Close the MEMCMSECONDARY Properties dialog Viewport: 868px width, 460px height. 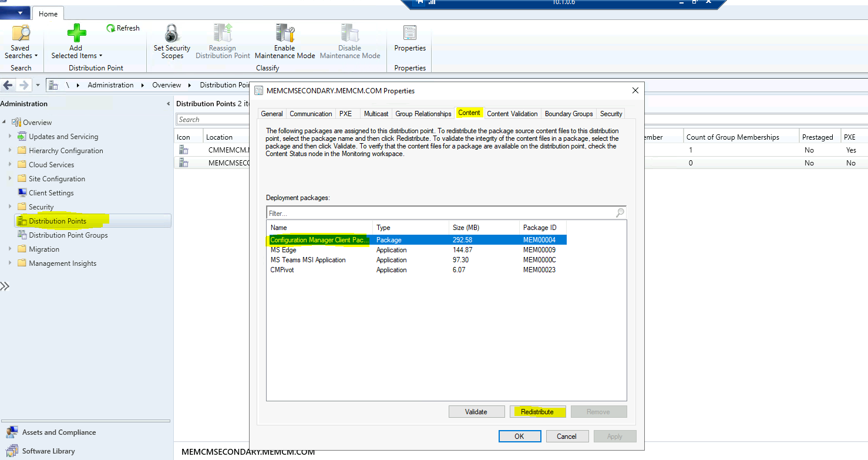pyautogui.click(x=635, y=90)
